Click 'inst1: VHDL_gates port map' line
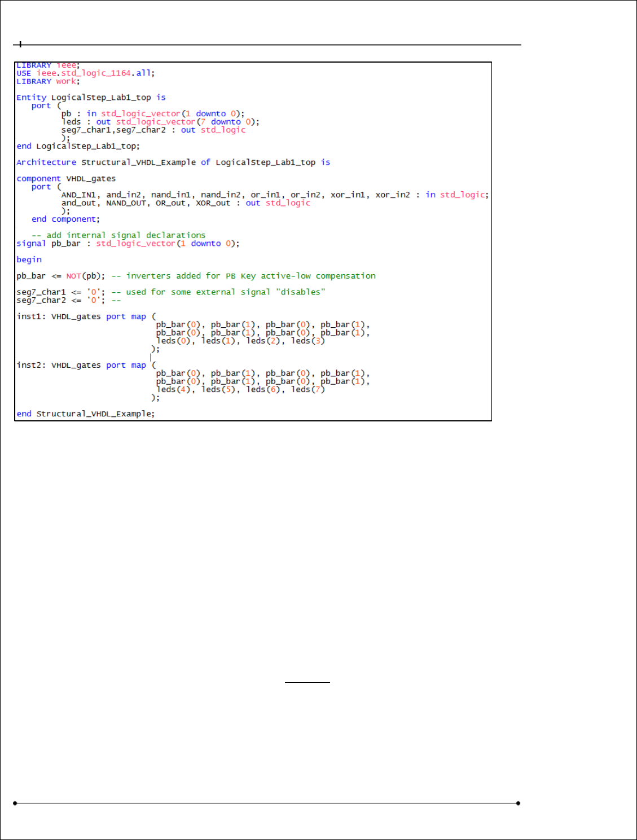The image size is (637, 840). pyautogui.click(x=86, y=317)
